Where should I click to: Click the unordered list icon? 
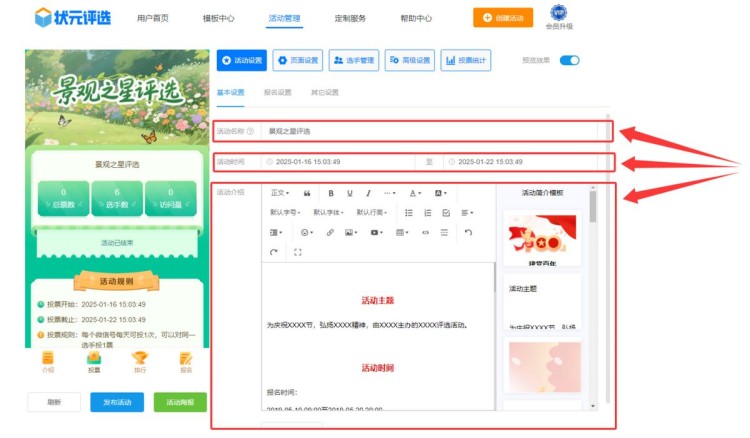409,213
